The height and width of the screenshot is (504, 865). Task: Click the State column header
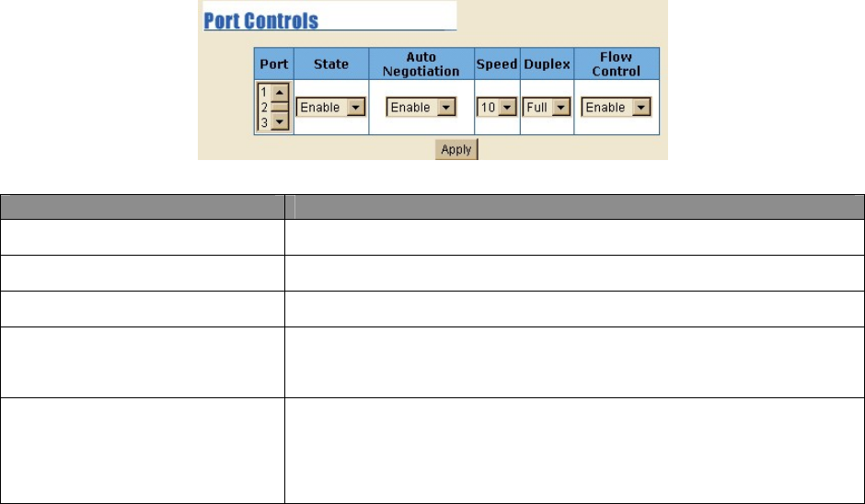click(x=331, y=64)
